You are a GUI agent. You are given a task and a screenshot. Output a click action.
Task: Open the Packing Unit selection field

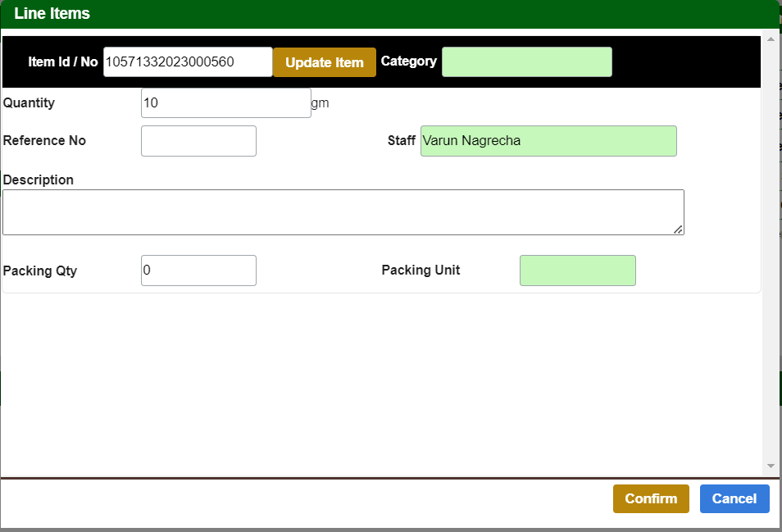point(577,271)
